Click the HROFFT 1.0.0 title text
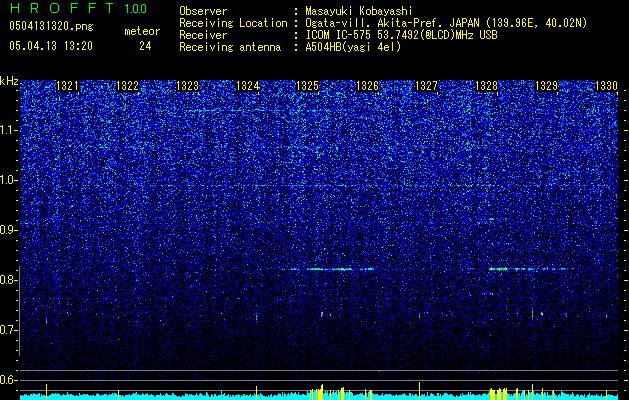 [78, 8]
